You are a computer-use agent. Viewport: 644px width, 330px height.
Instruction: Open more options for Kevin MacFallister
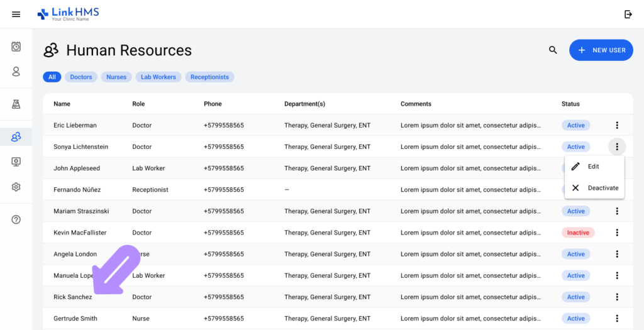[617, 233]
